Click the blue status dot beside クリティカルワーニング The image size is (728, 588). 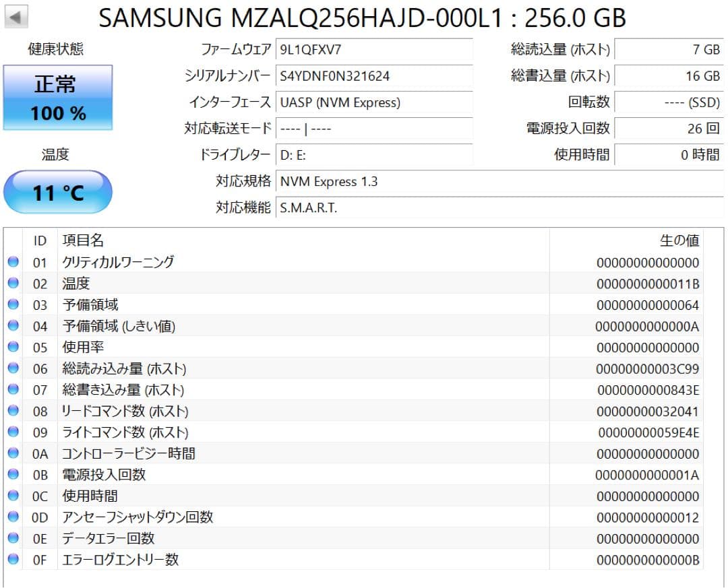coord(12,262)
